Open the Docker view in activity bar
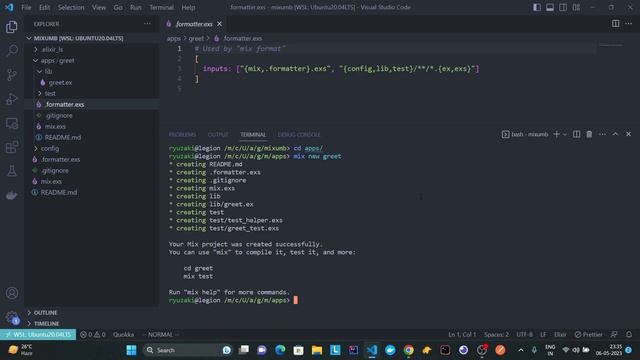Viewport: 640px width, 360px height. coord(12,195)
